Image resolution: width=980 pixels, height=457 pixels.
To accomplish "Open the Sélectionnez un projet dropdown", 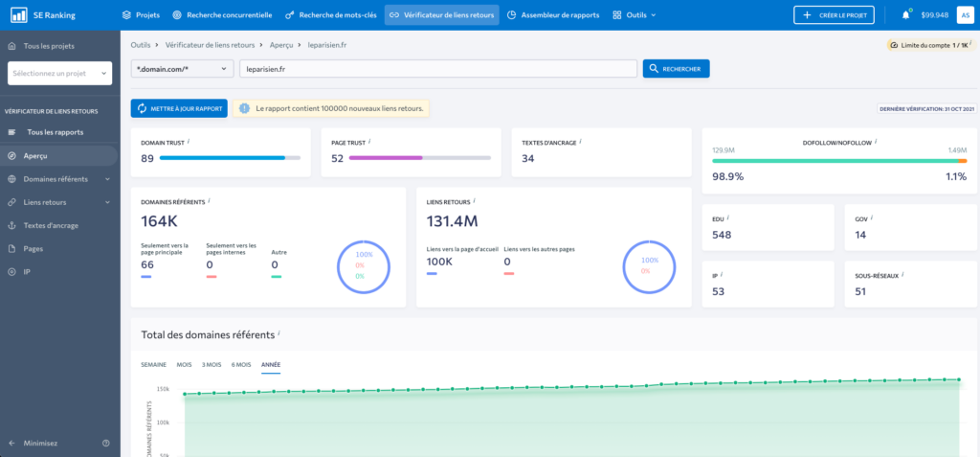I will point(60,73).
